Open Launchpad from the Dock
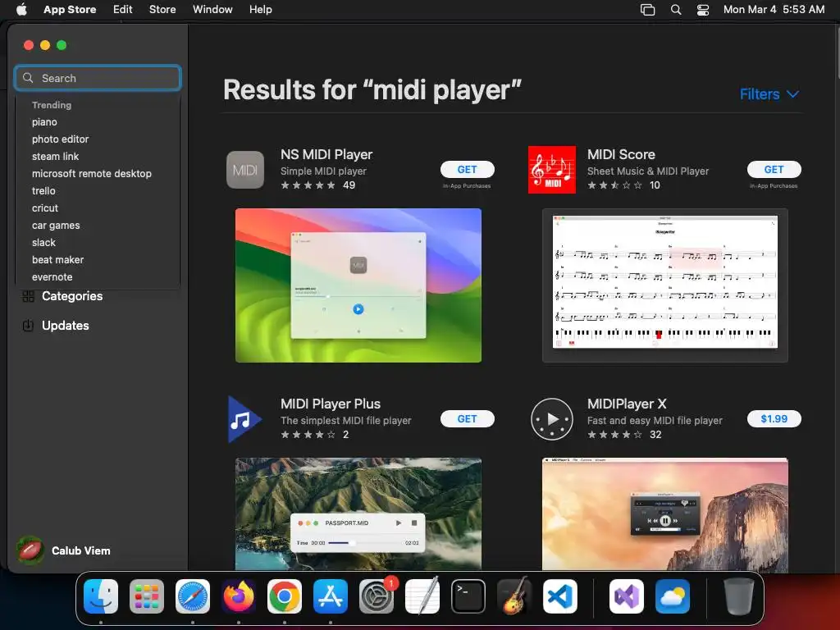The height and width of the screenshot is (630, 840). pyautogui.click(x=147, y=596)
